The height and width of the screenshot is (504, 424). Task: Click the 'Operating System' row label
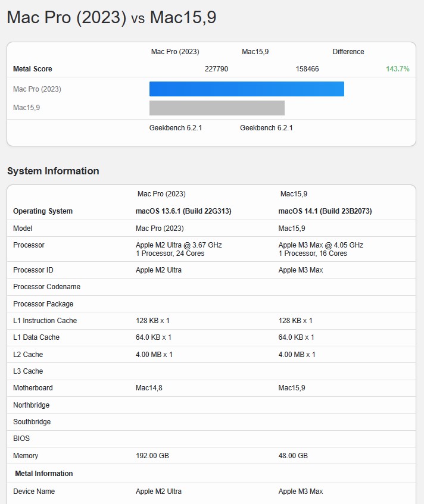pos(43,211)
